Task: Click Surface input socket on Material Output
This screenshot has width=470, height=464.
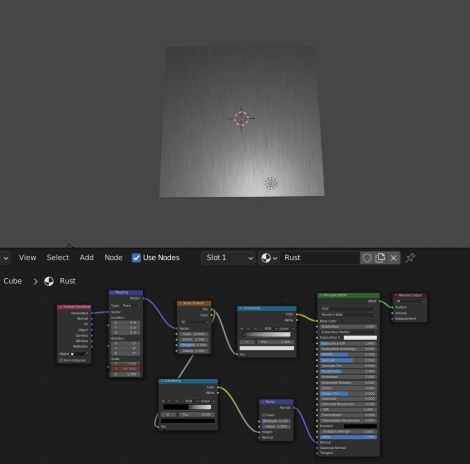Action: pos(392,307)
